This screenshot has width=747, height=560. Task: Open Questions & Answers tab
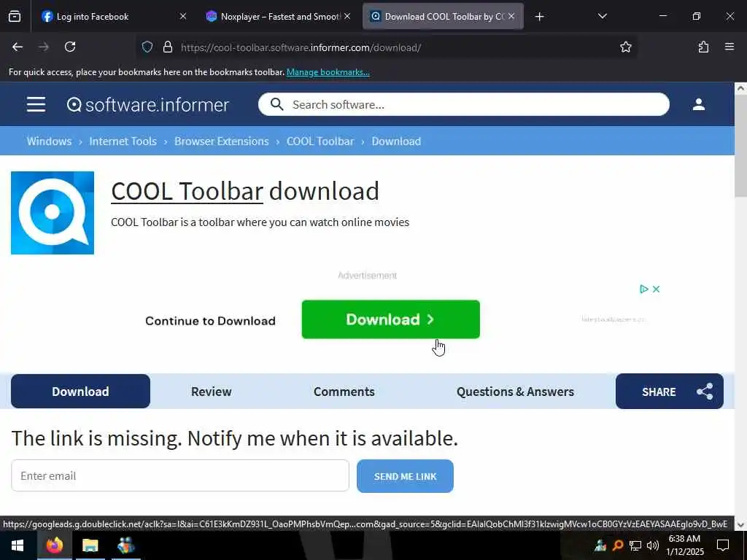coord(515,392)
